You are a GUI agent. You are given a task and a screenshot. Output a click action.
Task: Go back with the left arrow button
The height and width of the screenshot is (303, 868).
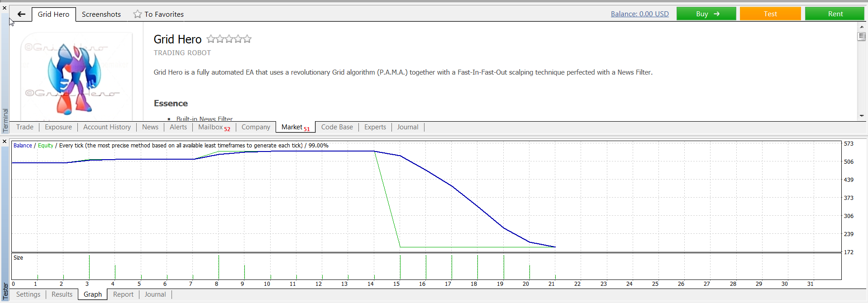[21, 14]
